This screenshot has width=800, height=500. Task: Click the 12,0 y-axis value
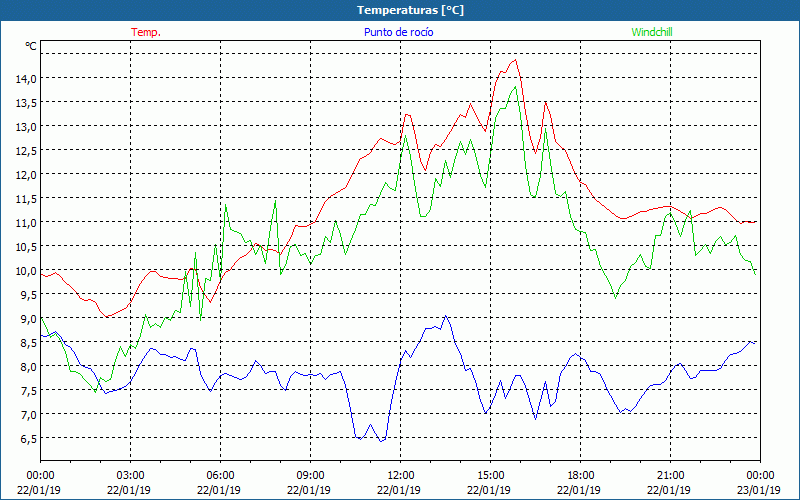pyautogui.click(x=26, y=174)
